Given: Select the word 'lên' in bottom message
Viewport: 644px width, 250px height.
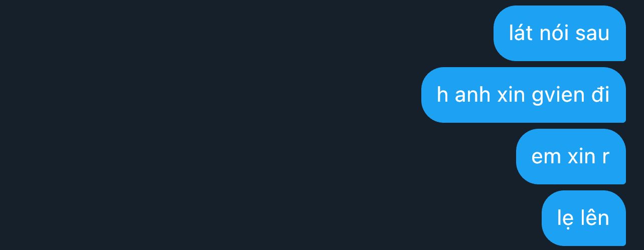Looking at the screenshot, I should (x=593, y=217).
